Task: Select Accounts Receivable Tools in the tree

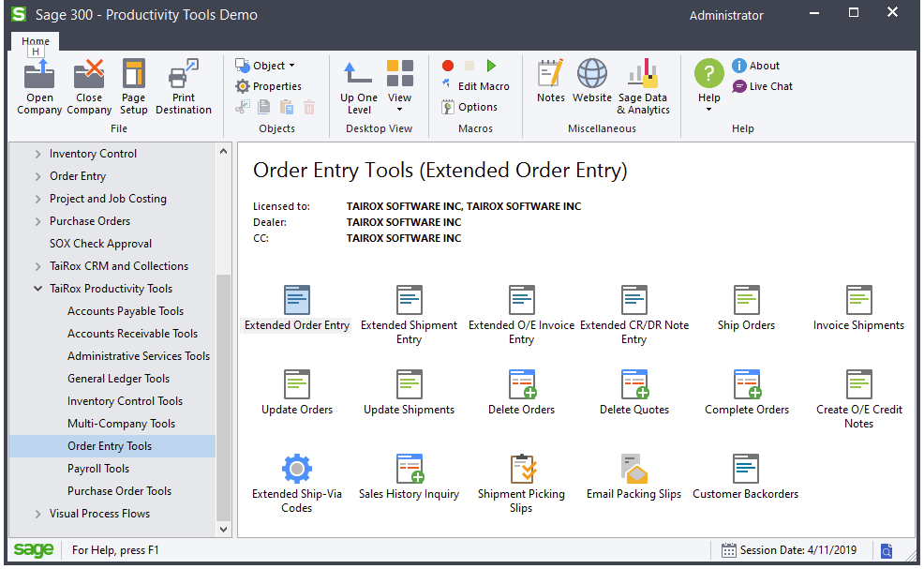Action: 132,333
